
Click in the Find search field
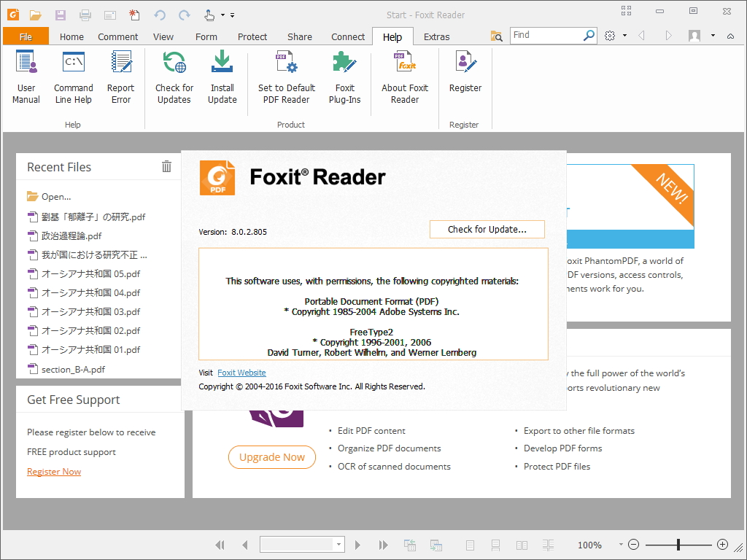[x=547, y=35]
